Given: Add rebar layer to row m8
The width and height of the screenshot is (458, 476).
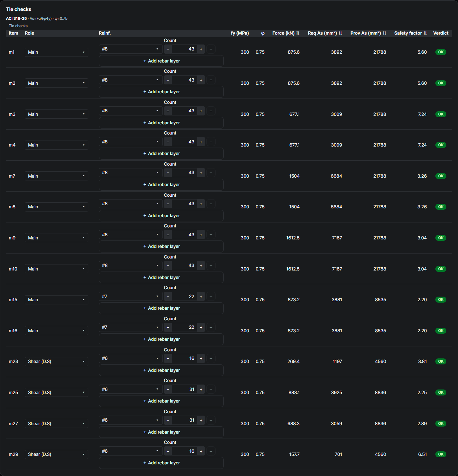Looking at the screenshot, I should coord(161,216).
